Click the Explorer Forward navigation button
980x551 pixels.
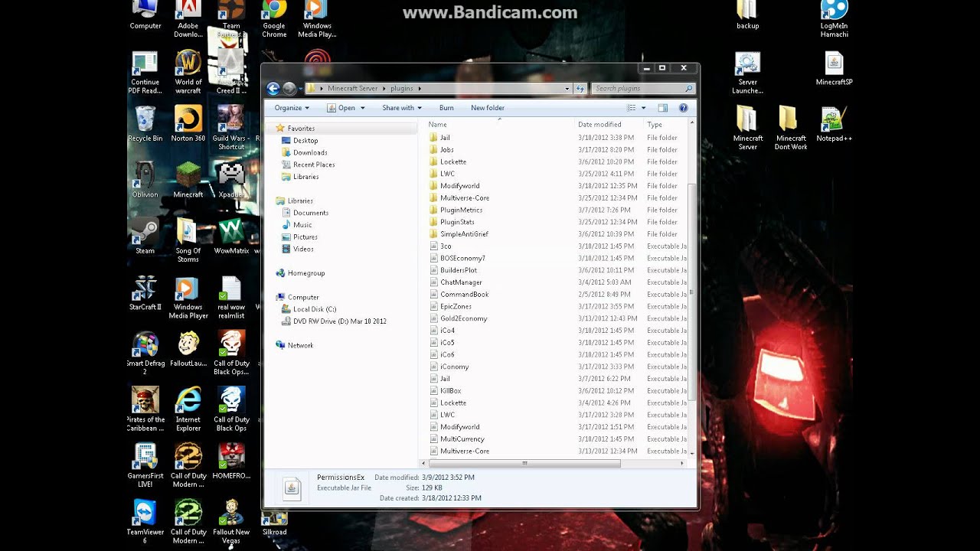pos(289,89)
